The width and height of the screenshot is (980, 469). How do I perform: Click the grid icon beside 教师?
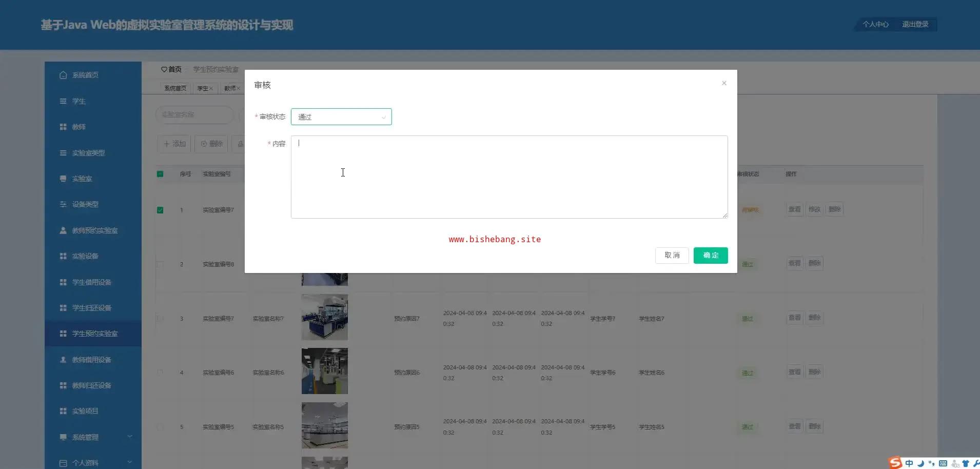(63, 127)
